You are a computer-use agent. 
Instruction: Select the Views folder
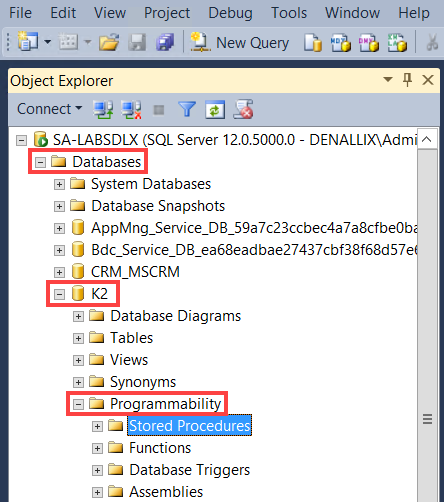[x=129, y=360]
